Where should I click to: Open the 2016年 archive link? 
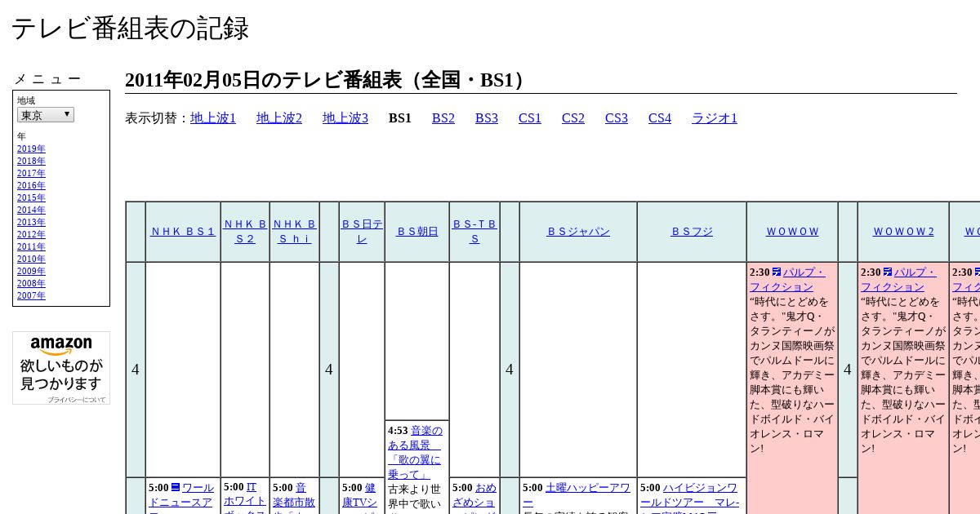coord(31,186)
